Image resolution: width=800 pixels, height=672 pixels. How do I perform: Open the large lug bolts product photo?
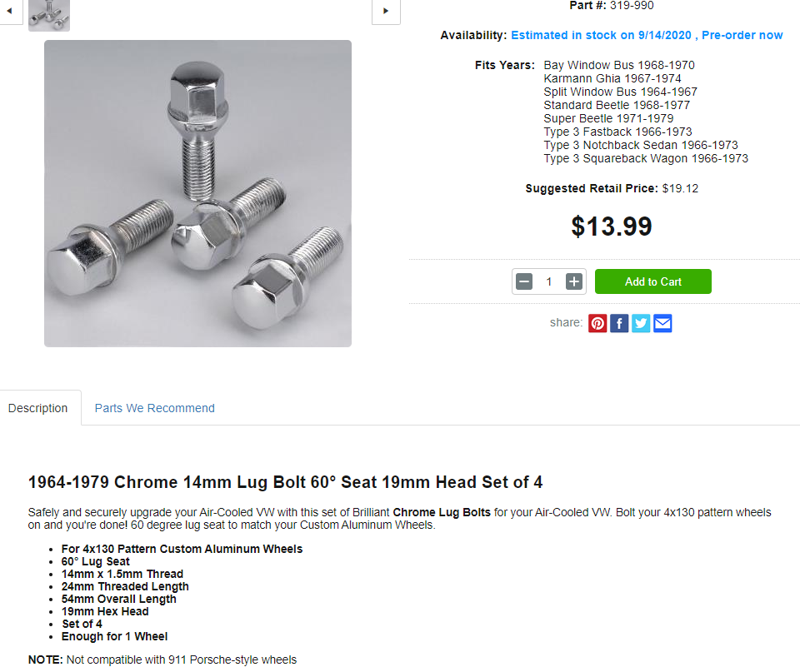click(x=198, y=194)
